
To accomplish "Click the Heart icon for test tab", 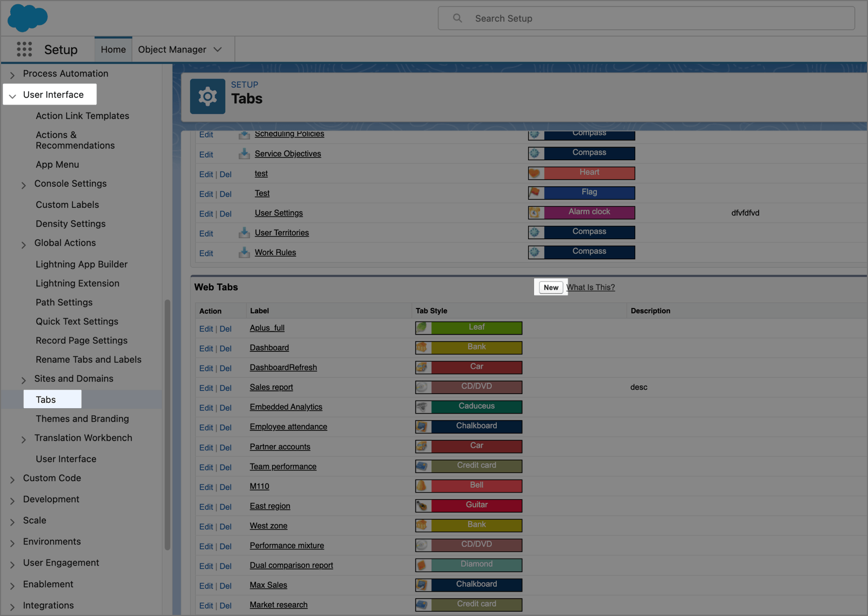I will coord(535,173).
